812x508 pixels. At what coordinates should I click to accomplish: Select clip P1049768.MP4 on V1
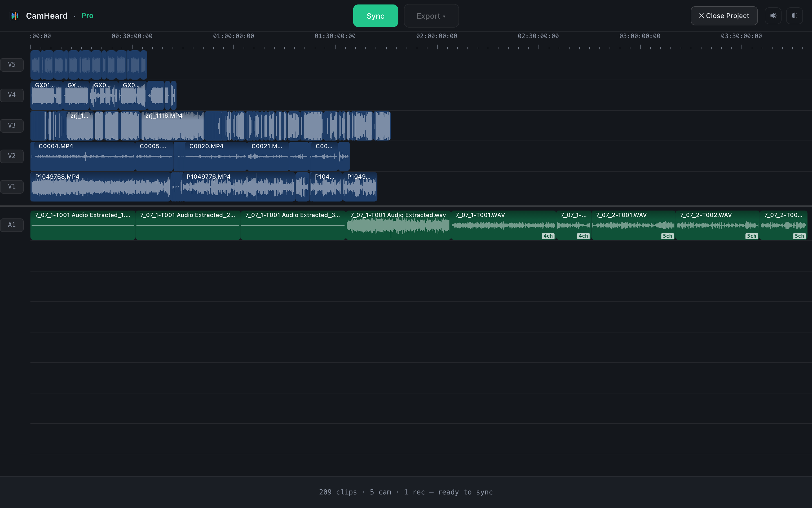coord(101,187)
